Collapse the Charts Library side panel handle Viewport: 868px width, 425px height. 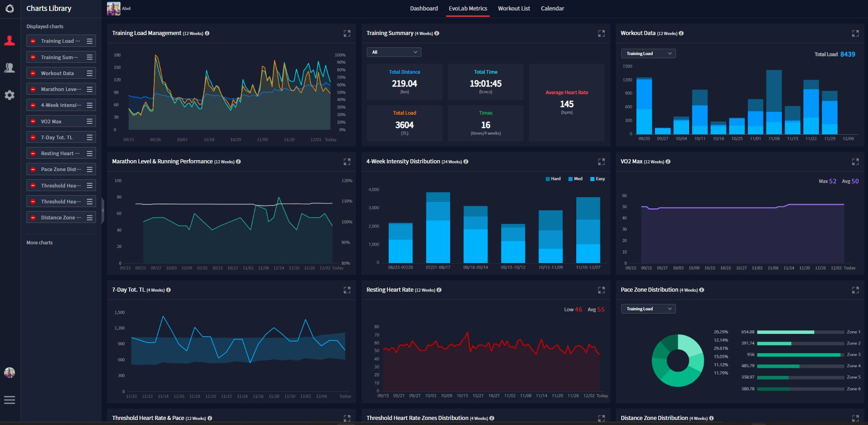point(103,210)
